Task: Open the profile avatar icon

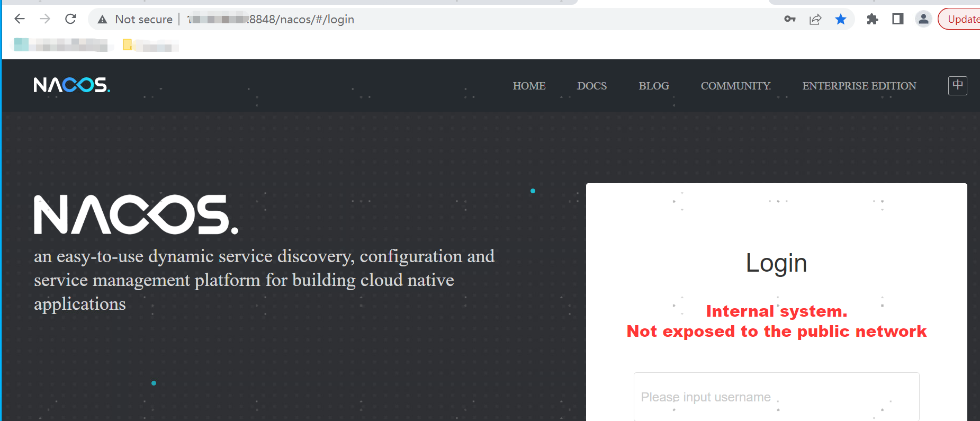Action: click(923, 19)
